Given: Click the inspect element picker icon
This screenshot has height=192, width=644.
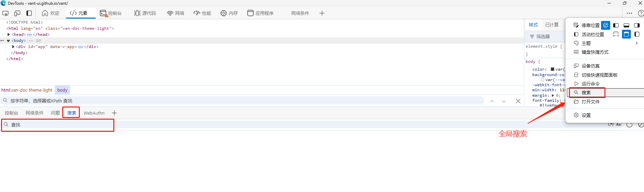Looking at the screenshot, I should coord(5,13).
